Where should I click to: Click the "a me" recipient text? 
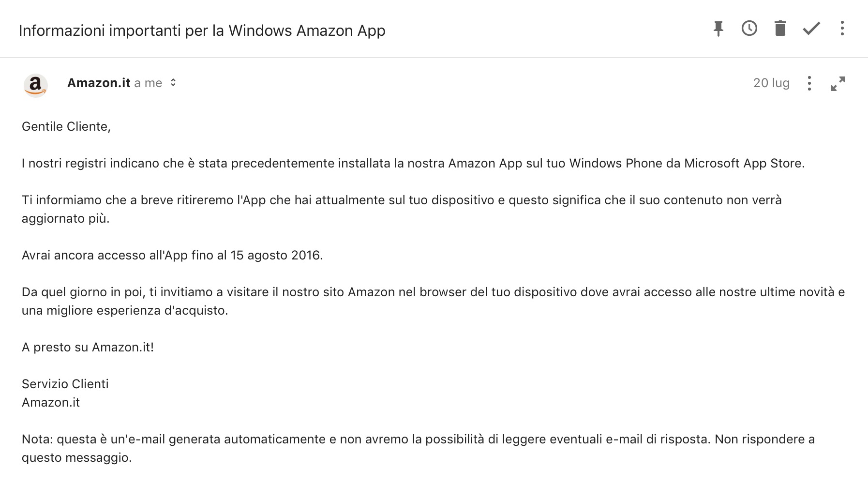(x=148, y=83)
